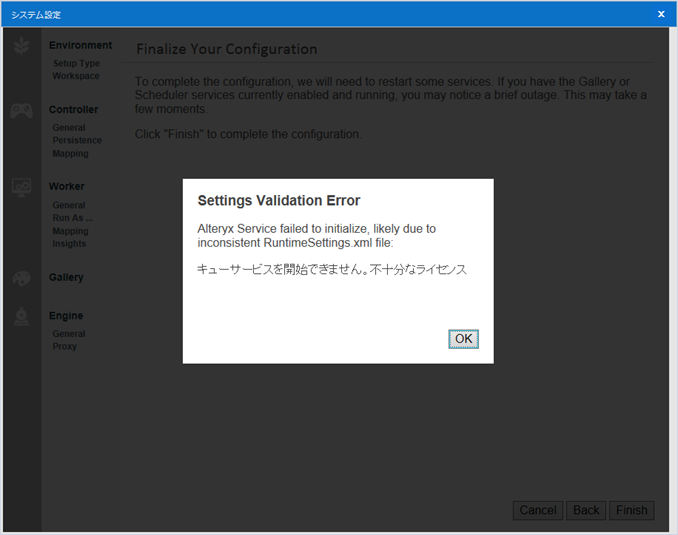Click the Finish button
The image size is (678, 535).
point(632,510)
